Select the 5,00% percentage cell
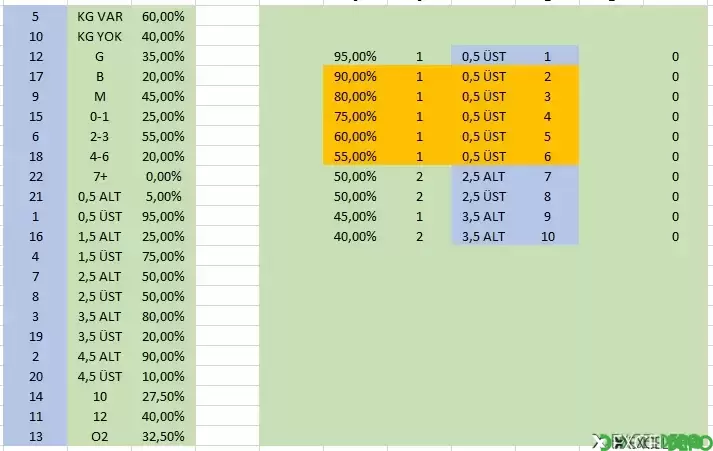Viewport: 713px width, 451px height. click(x=163, y=196)
